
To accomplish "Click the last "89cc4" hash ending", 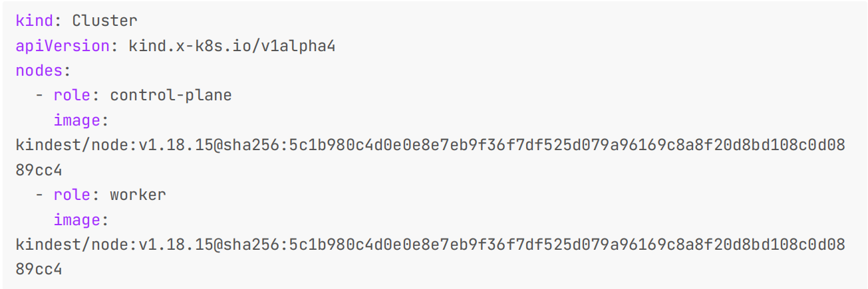I will (39, 270).
